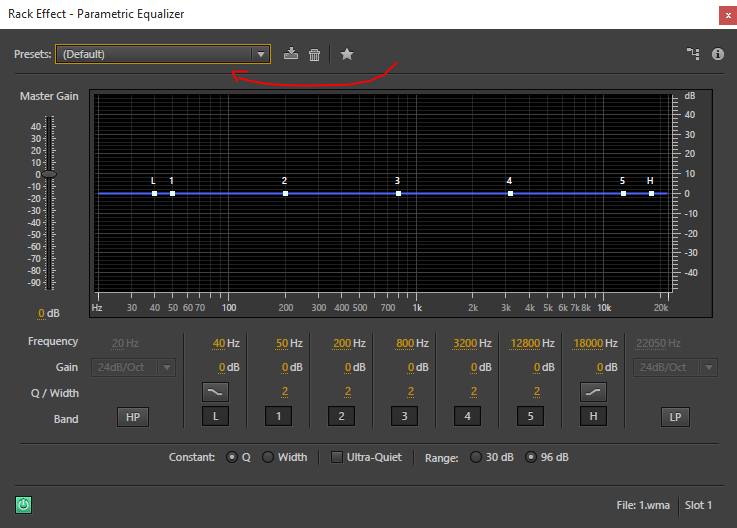The width and height of the screenshot is (737, 528).
Task: Close the Parametric Equalizer window
Action: 728,16
